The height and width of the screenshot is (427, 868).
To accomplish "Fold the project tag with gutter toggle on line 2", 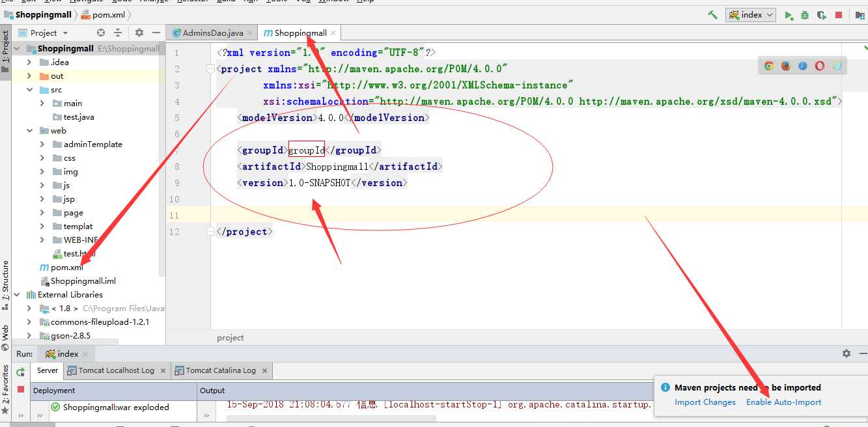I will click(210, 69).
